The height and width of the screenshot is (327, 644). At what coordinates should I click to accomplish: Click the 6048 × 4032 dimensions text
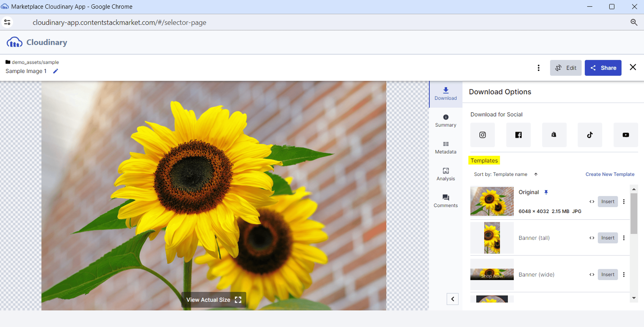pos(533,211)
